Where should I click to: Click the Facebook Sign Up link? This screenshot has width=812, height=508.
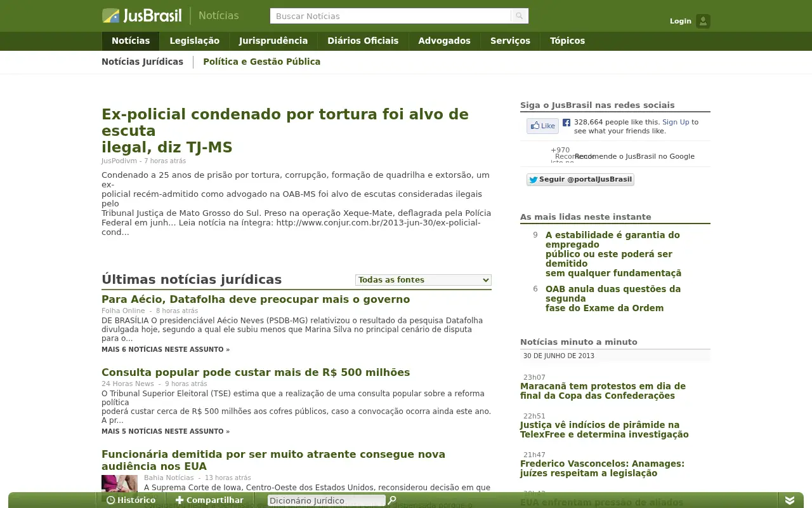[675, 122]
